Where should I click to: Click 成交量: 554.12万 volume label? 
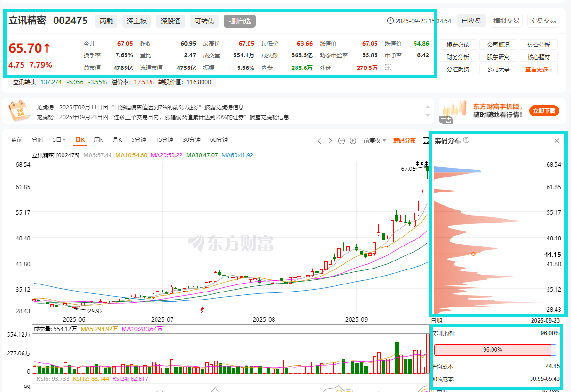coord(55,329)
